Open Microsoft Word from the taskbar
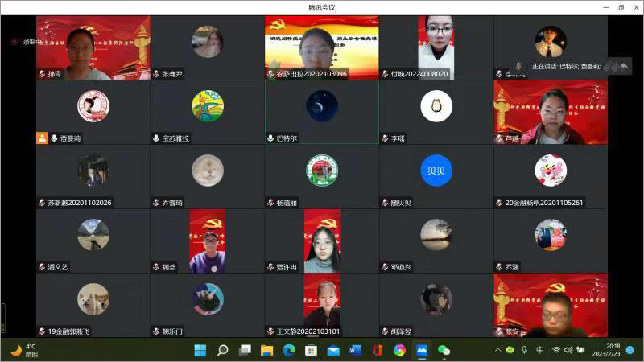Image resolution: width=644 pixels, height=362 pixels. point(355,350)
